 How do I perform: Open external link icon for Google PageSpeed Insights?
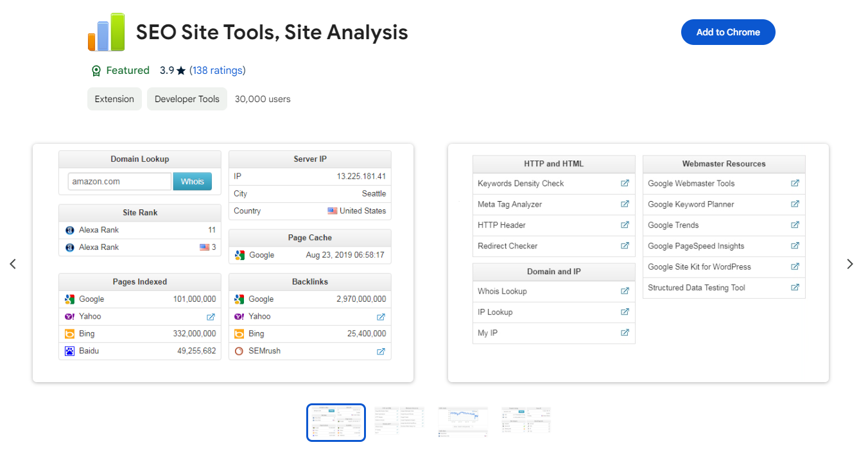795,246
